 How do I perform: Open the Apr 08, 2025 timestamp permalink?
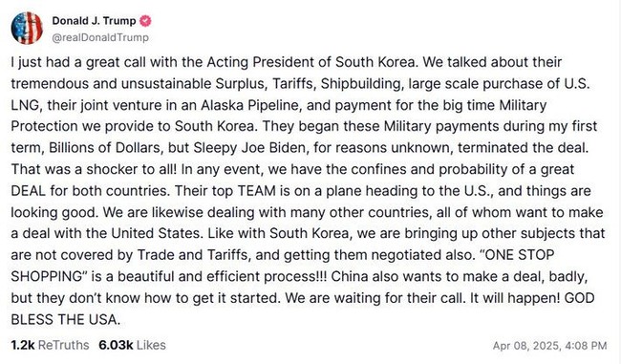[x=549, y=346]
